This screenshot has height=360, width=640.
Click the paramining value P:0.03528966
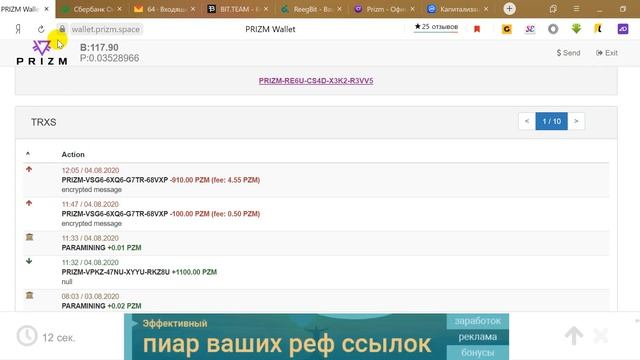109,58
